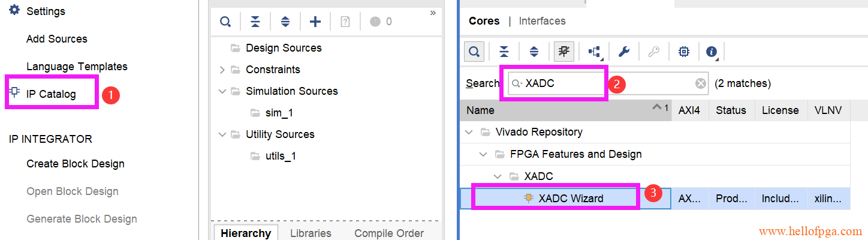
Task: Open IP Catalog in the left navigator
Action: click(x=51, y=94)
